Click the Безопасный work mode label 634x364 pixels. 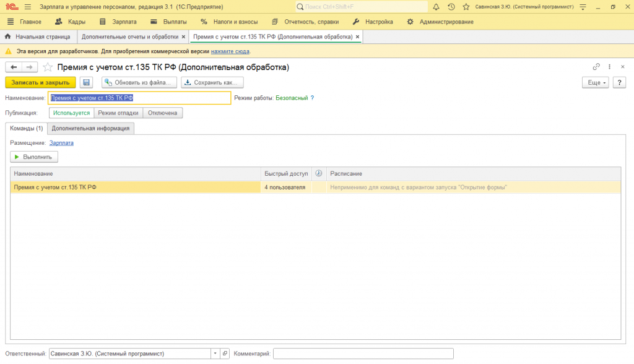292,98
